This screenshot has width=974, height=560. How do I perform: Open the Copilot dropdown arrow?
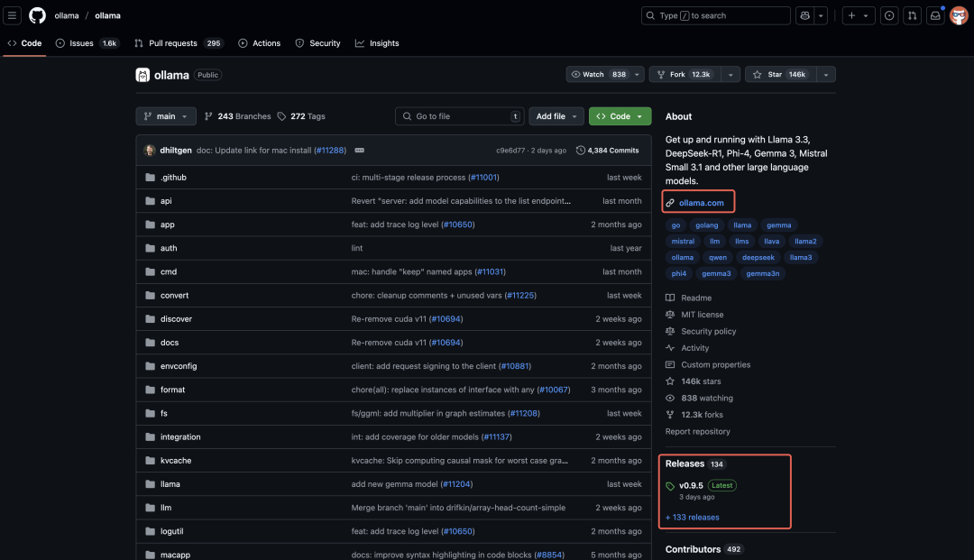(821, 15)
